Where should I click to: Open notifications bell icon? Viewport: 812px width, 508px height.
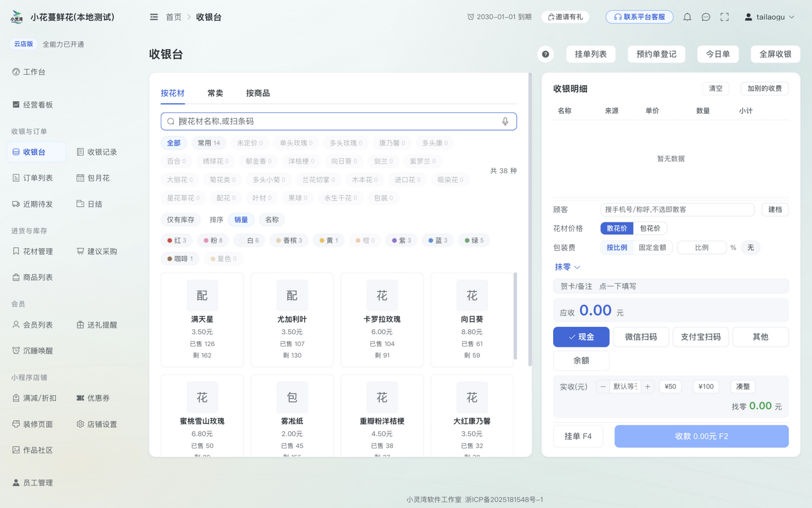coord(687,17)
